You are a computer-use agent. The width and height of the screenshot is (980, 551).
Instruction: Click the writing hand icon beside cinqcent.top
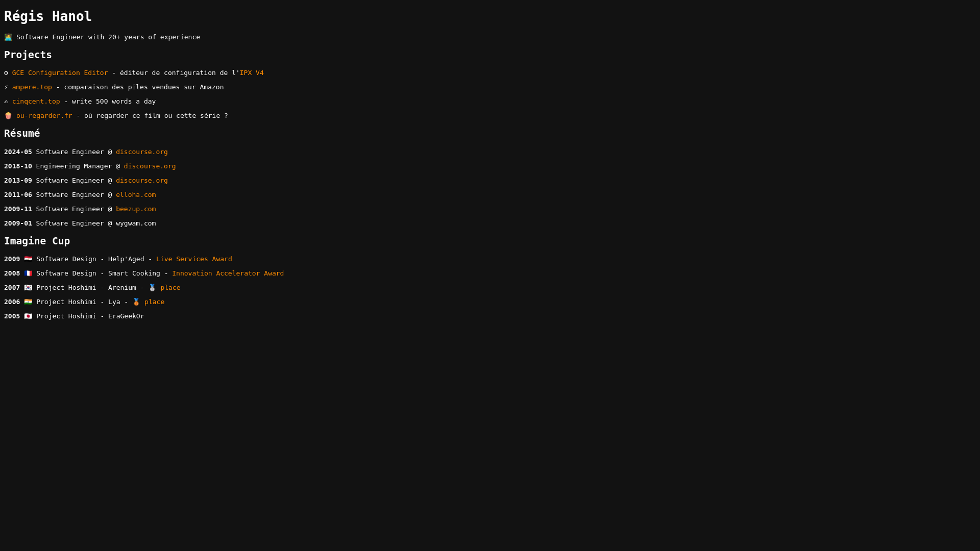(6, 102)
